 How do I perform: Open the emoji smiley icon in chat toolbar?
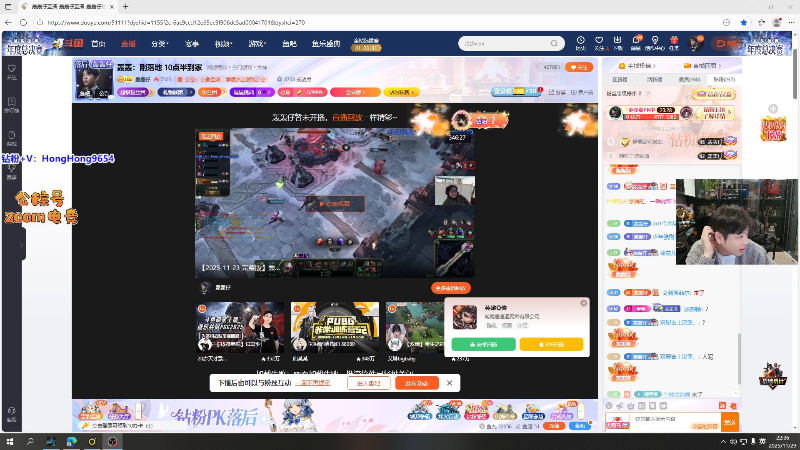[x=609, y=406]
